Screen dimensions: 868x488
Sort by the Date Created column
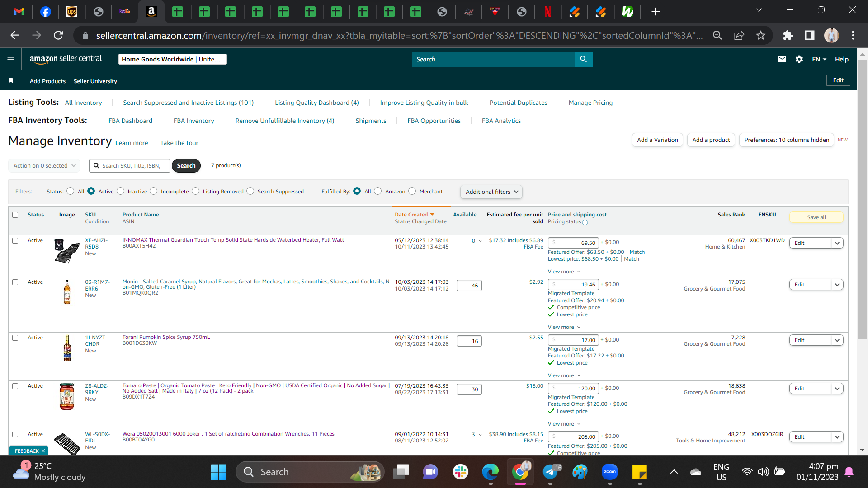click(414, 215)
